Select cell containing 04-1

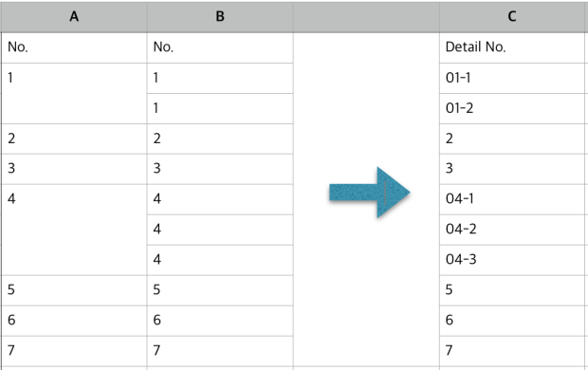tap(512, 199)
